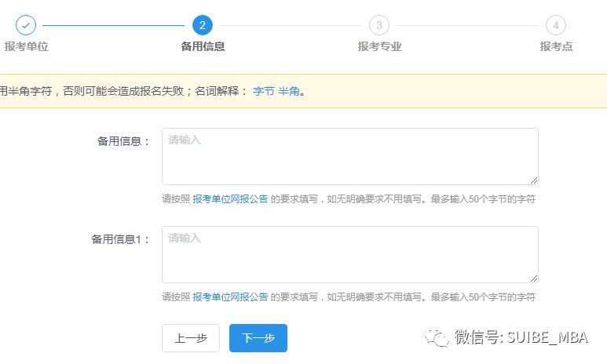Open the 字节 term explanation link

[263, 91]
